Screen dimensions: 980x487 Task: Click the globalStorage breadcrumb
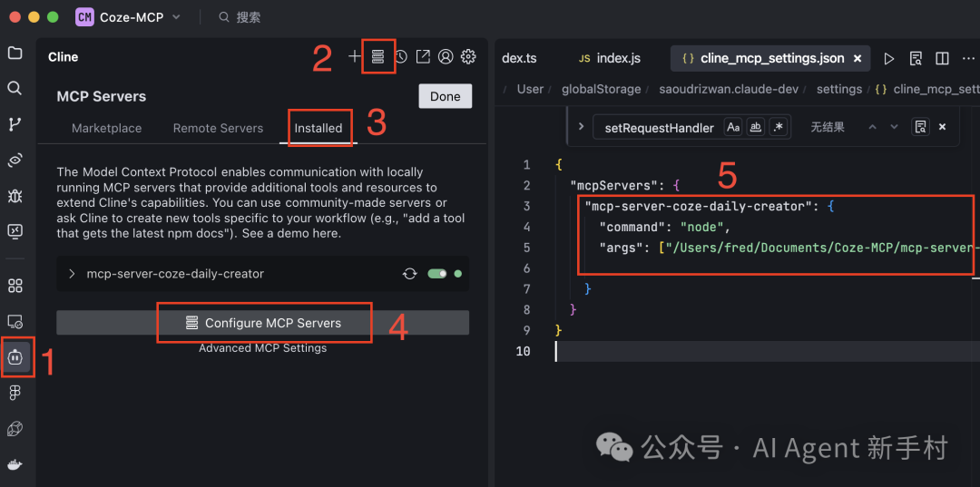click(x=602, y=89)
